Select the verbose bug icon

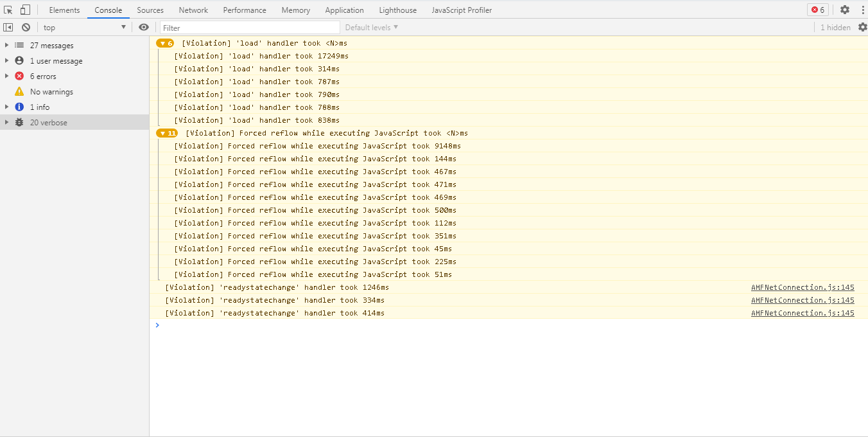tap(19, 123)
